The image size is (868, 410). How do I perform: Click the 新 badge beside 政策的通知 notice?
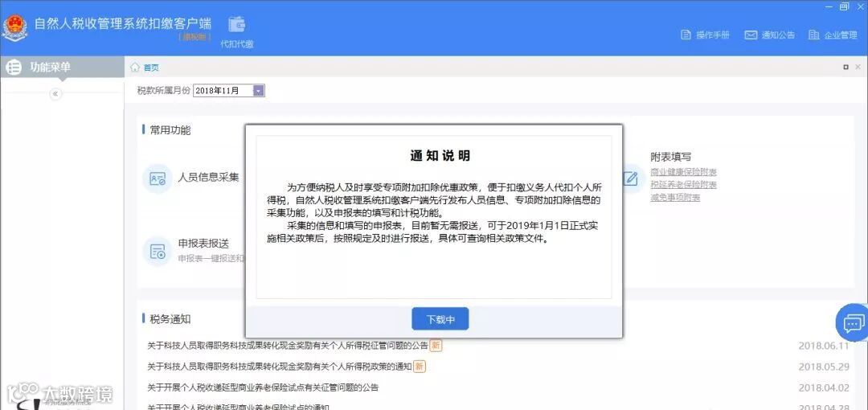[420, 367]
